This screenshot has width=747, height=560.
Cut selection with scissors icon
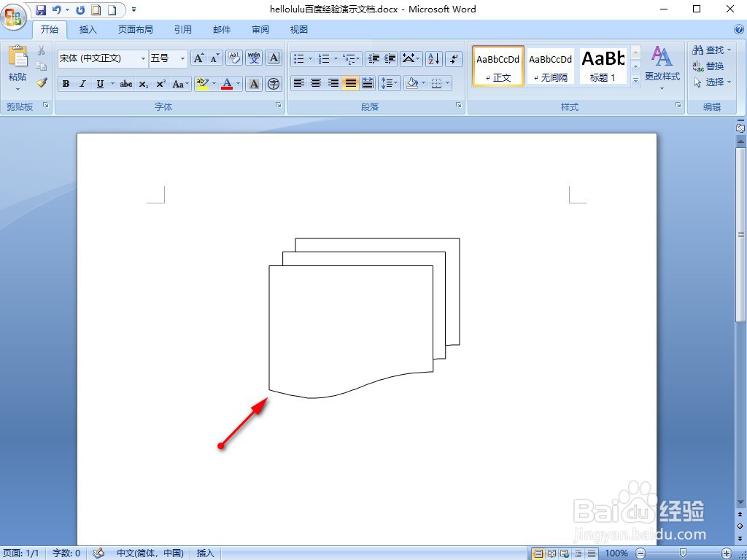pyautogui.click(x=42, y=50)
